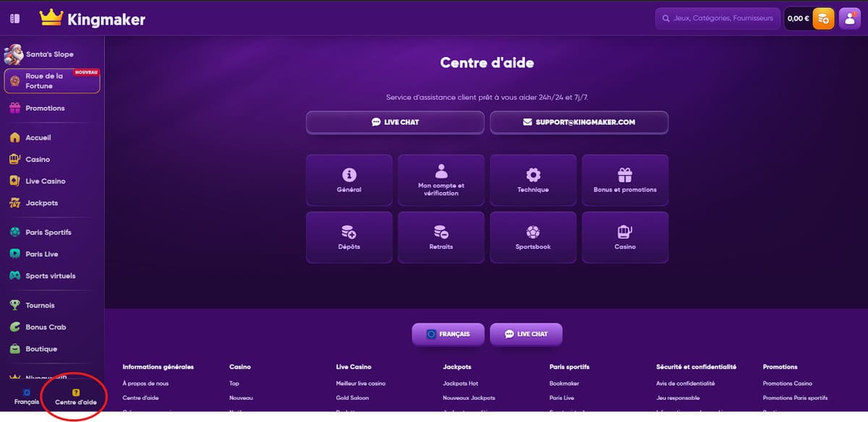Open the Général help category
This screenshot has height=422, width=868.
(349, 181)
